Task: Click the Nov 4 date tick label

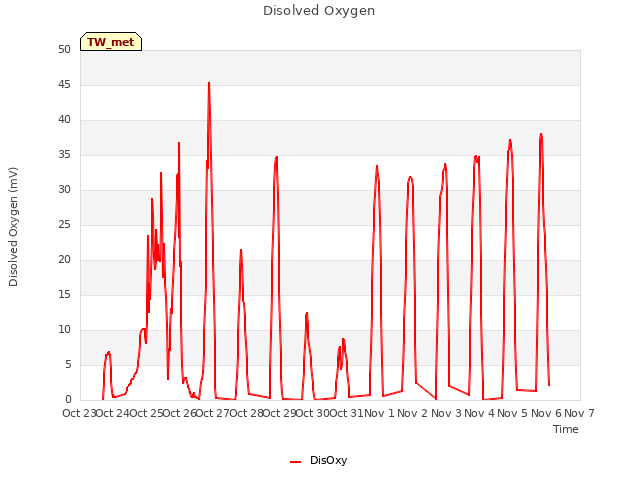Action: coord(480,413)
